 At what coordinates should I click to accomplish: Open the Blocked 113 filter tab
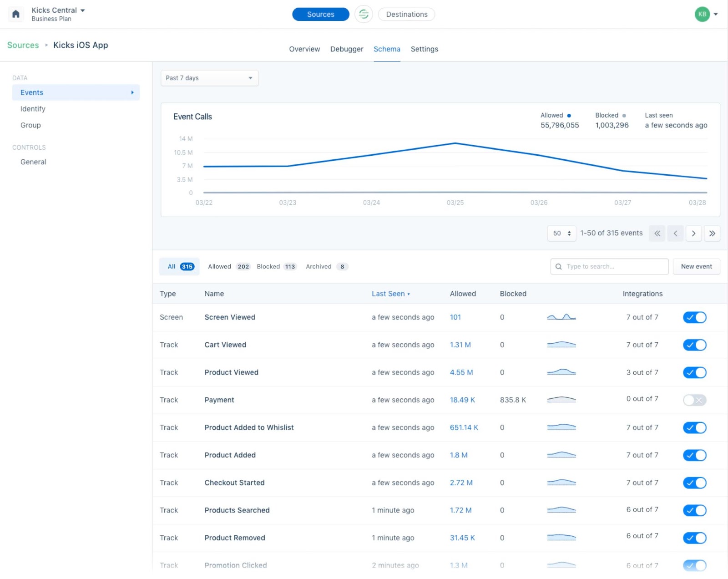coord(276,266)
